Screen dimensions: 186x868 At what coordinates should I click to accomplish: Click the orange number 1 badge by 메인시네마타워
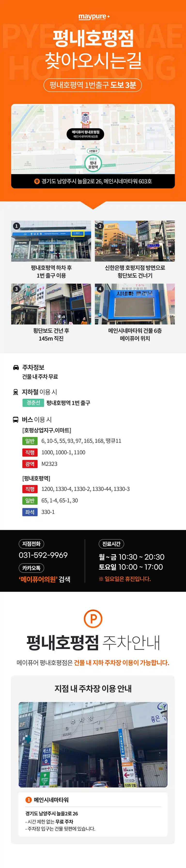(x=29, y=800)
